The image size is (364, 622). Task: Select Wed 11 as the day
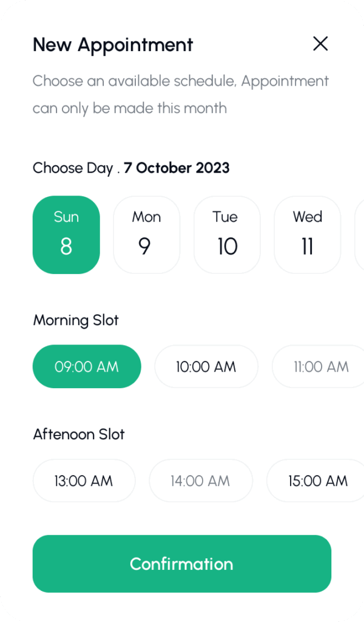point(307,234)
